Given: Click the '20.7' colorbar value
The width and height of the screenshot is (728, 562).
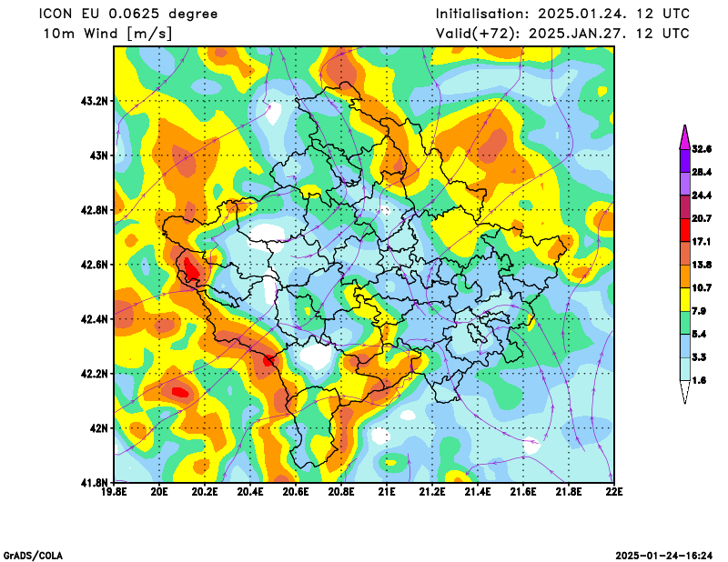Looking at the screenshot, I should (x=702, y=218).
